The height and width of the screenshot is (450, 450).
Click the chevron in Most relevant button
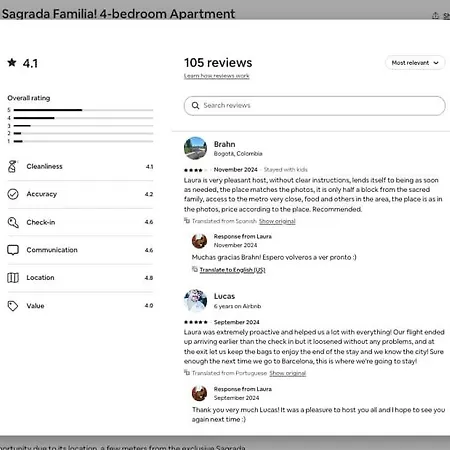click(436, 63)
